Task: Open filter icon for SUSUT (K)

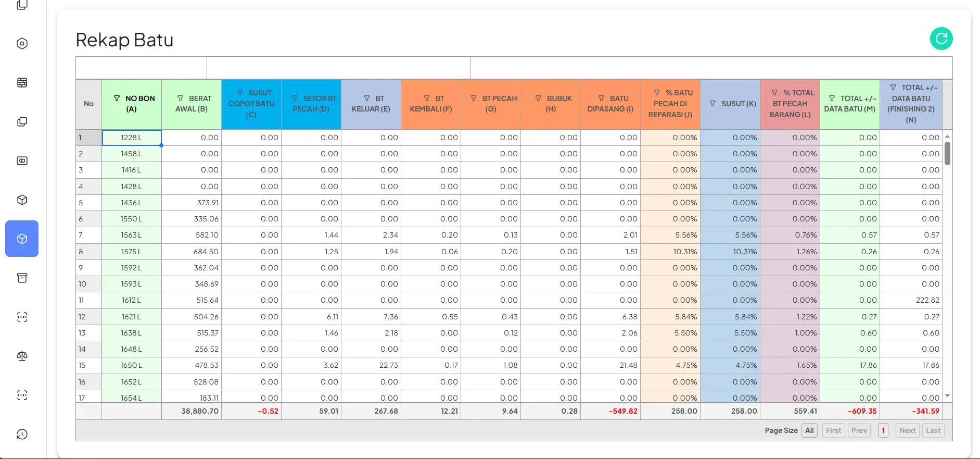Action: point(712,104)
